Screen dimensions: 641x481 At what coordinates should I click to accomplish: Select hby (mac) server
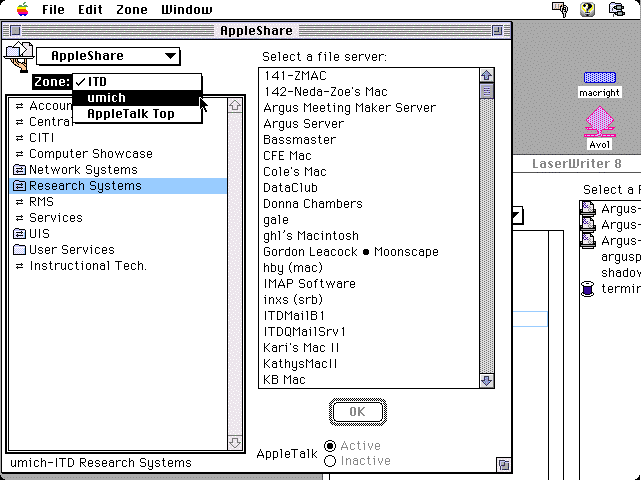368,267
